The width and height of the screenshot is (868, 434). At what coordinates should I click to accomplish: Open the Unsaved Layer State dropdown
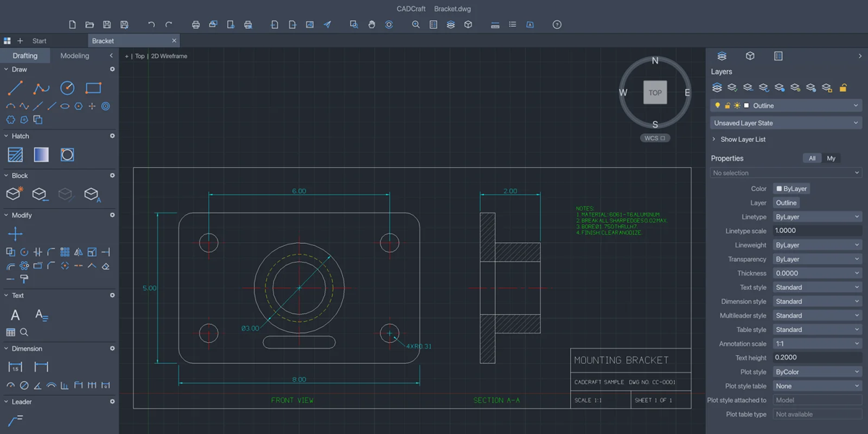[x=786, y=123]
